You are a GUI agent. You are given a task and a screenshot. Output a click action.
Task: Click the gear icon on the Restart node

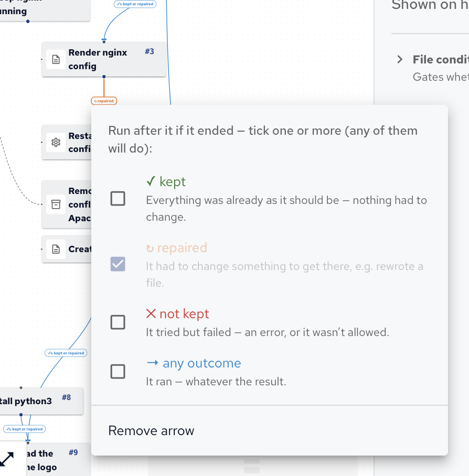tap(56, 143)
